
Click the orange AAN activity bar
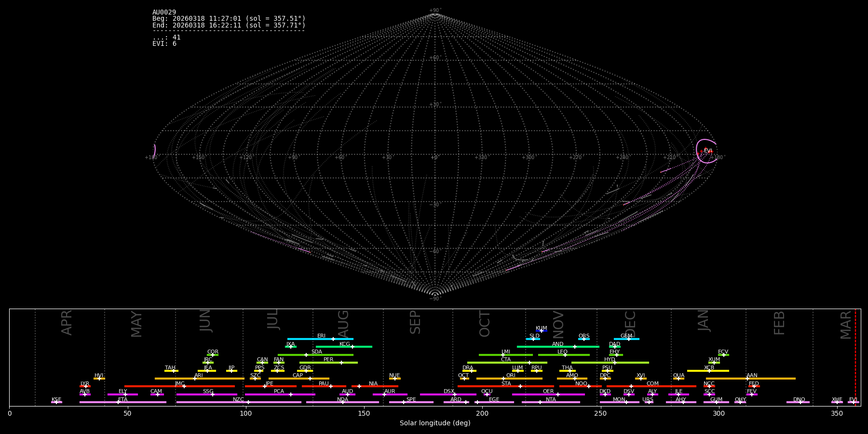(x=751, y=379)
